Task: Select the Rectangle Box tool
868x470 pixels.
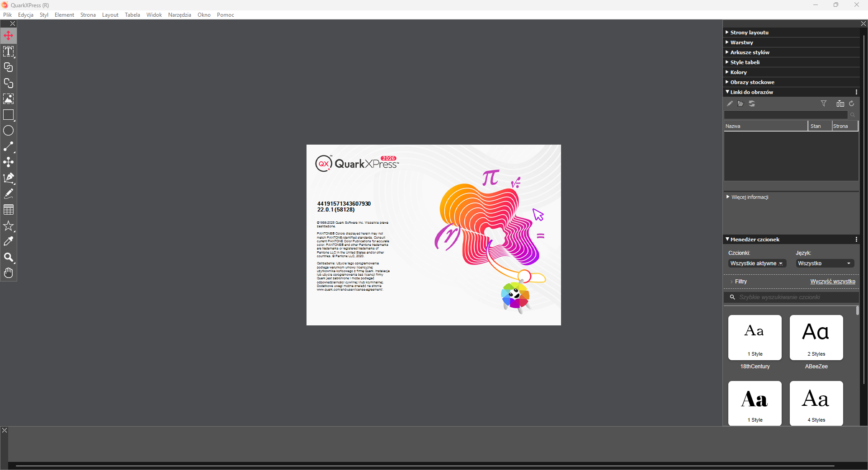Action: [9, 115]
